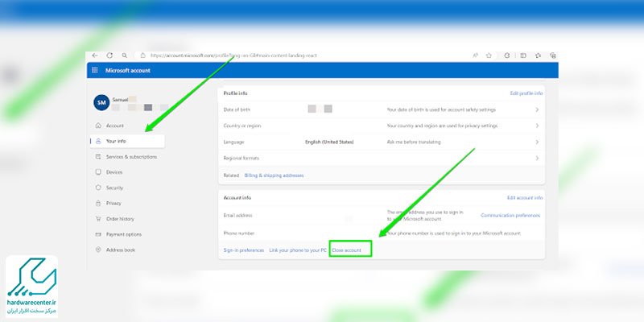The width and height of the screenshot is (644, 322).
Task: Click the SM profile avatar
Action: pyautogui.click(x=101, y=103)
